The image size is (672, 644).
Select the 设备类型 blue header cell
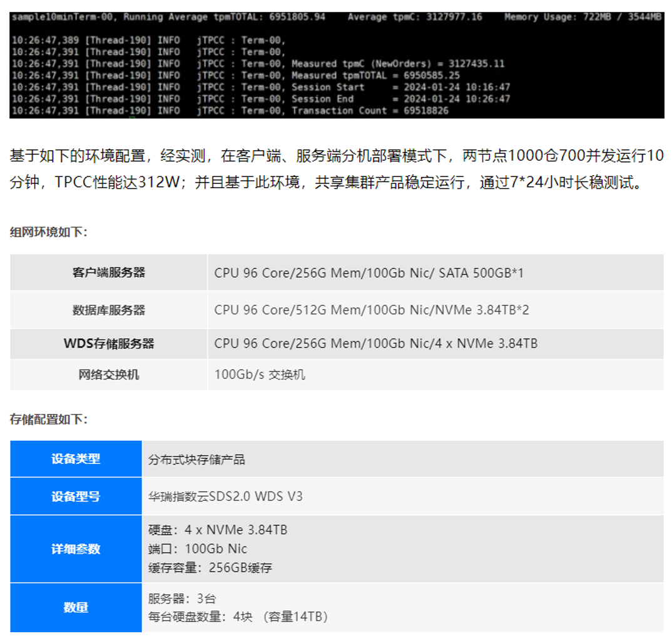[x=76, y=458]
